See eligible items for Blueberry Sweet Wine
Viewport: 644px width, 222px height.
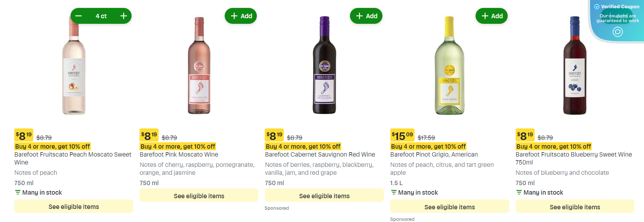(575, 207)
